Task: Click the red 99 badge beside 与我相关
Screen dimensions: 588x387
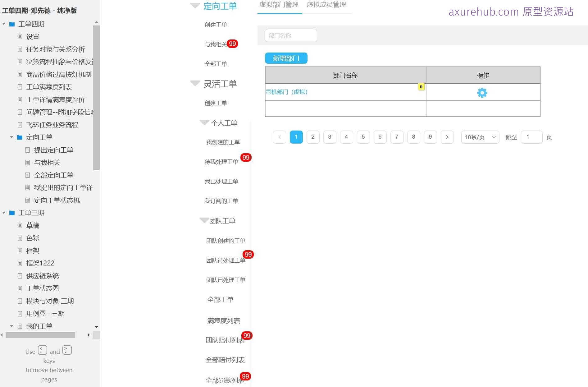Action: (232, 44)
